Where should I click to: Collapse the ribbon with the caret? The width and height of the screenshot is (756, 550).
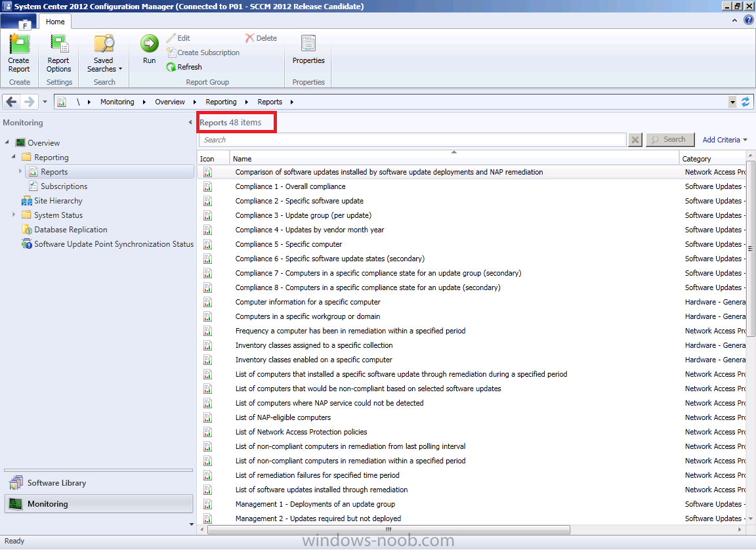point(734,20)
